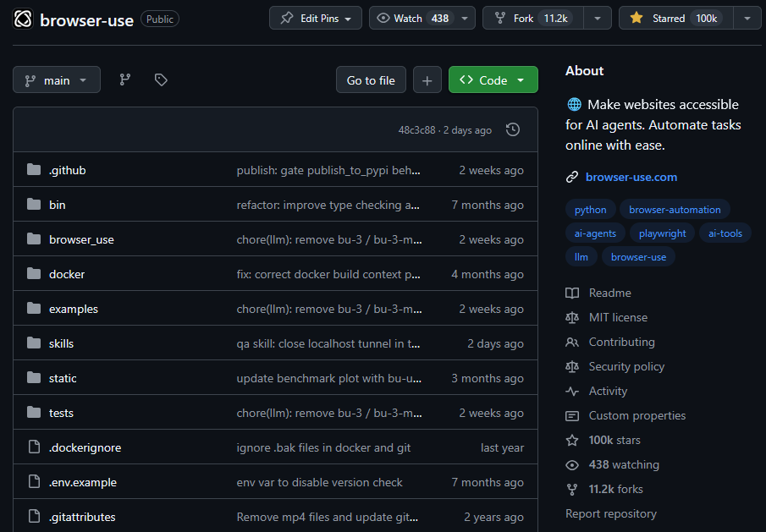Open Custom properties link
This screenshot has width=766, height=532.
[x=637, y=416]
